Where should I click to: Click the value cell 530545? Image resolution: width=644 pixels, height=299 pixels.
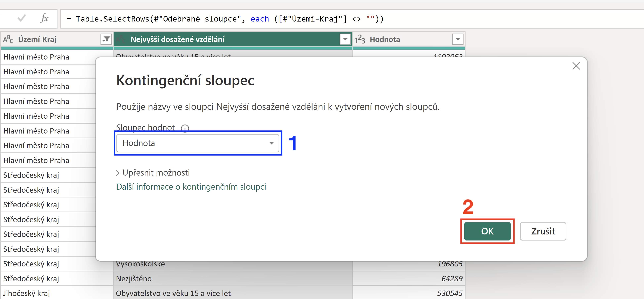click(x=409, y=293)
